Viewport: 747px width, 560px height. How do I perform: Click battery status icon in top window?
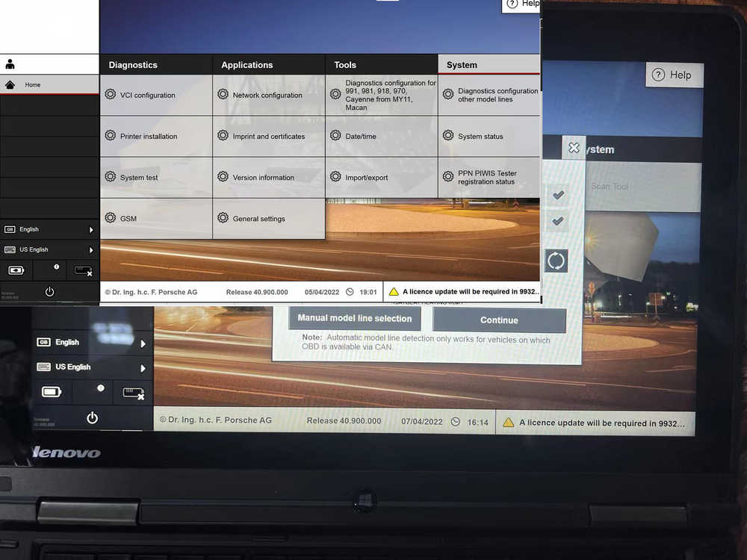click(16, 270)
